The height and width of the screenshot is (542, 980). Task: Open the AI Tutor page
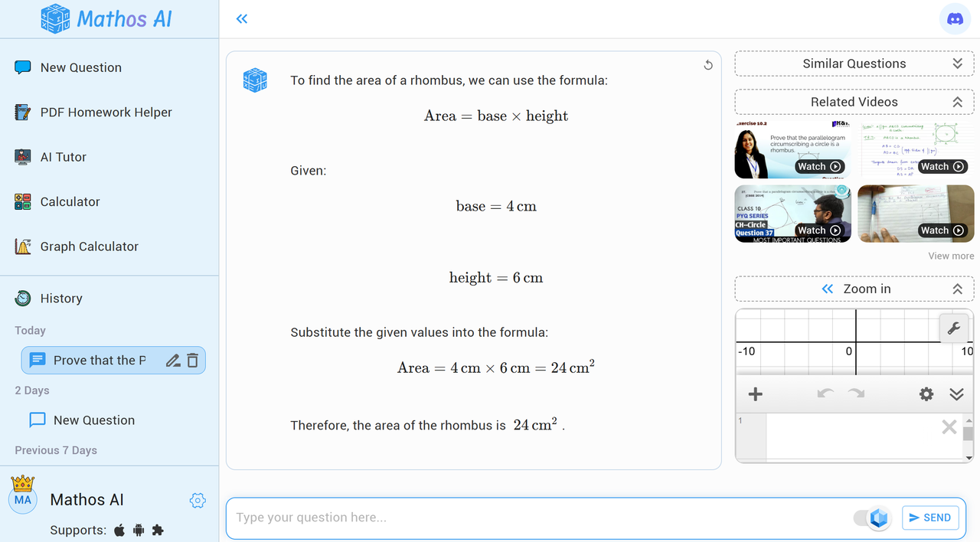pos(63,157)
